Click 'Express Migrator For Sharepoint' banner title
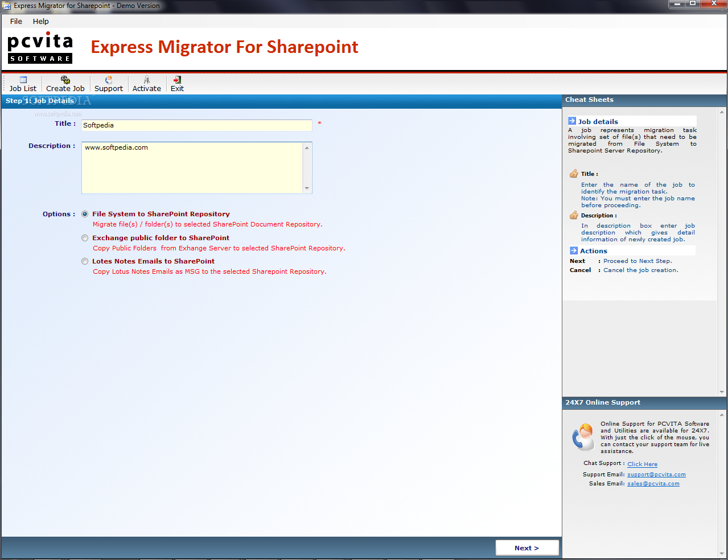 224,47
